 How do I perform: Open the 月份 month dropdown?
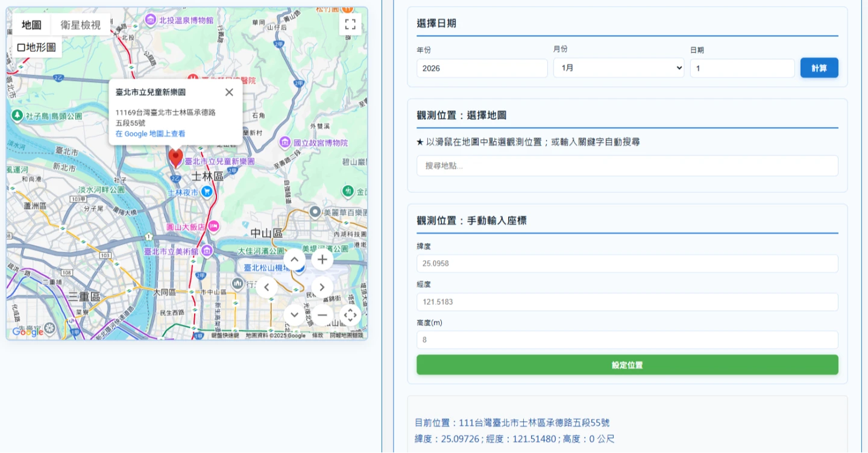[618, 68]
